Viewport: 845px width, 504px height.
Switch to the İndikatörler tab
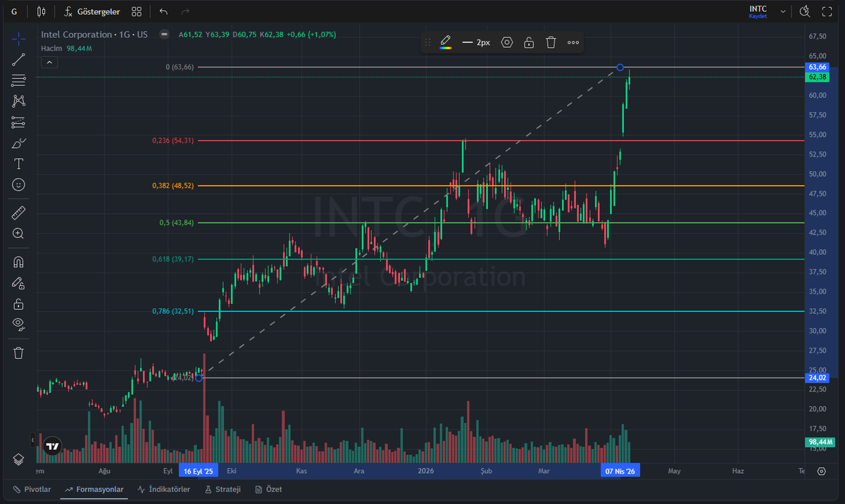pyautogui.click(x=163, y=489)
